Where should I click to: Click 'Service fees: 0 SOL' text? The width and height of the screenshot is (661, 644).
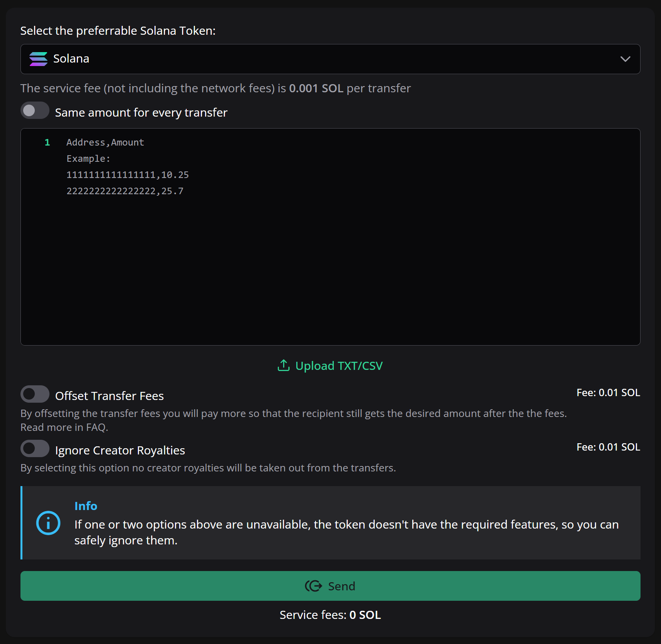click(x=330, y=615)
